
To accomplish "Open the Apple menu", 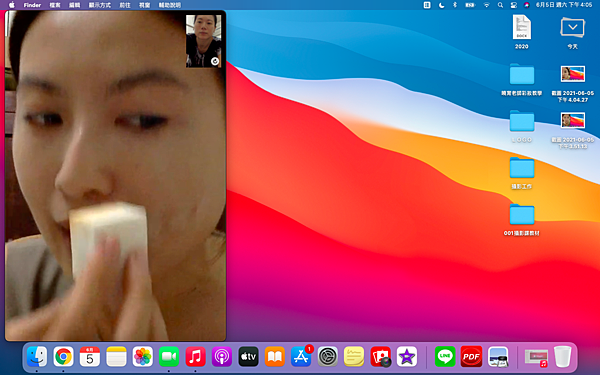I will click(x=11, y=5).
